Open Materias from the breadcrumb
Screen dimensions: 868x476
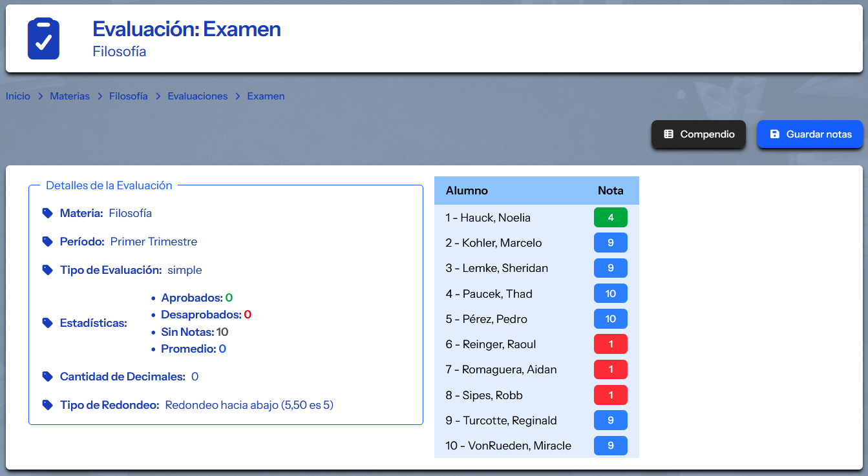point(70,96)
